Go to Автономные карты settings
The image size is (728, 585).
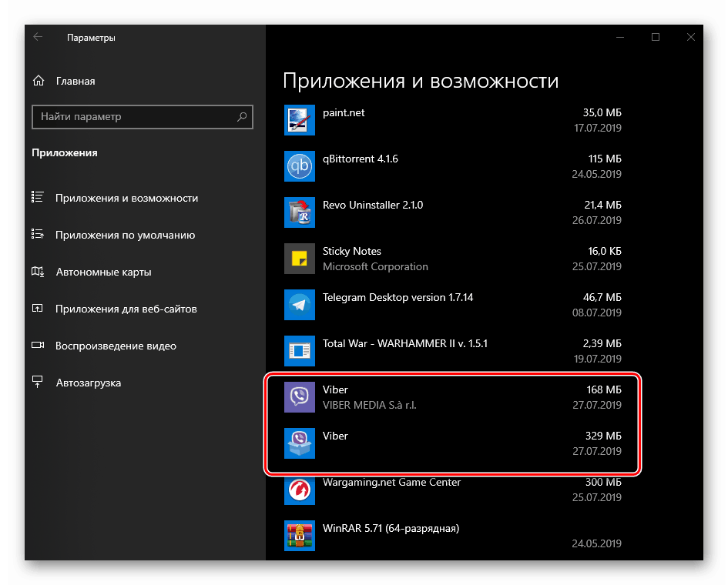103,272
